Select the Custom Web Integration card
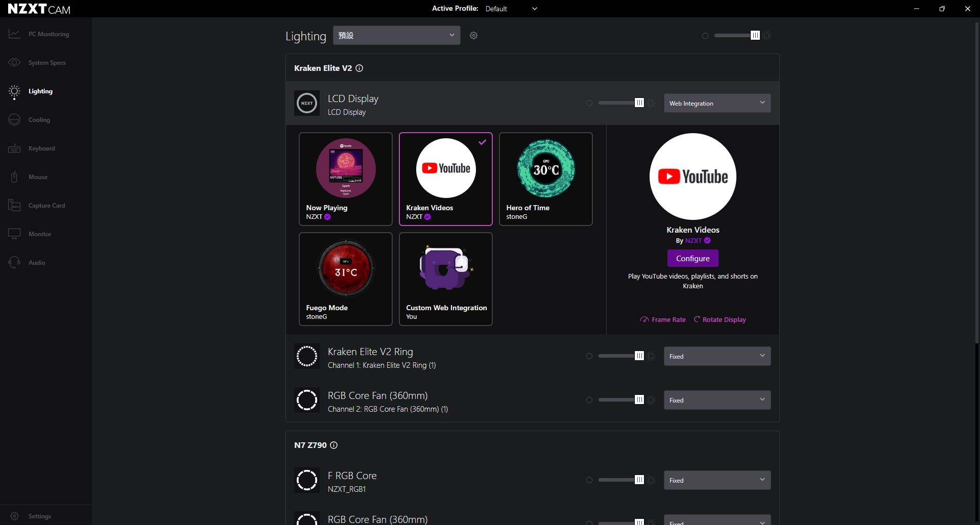 click(x=446, y=279)
